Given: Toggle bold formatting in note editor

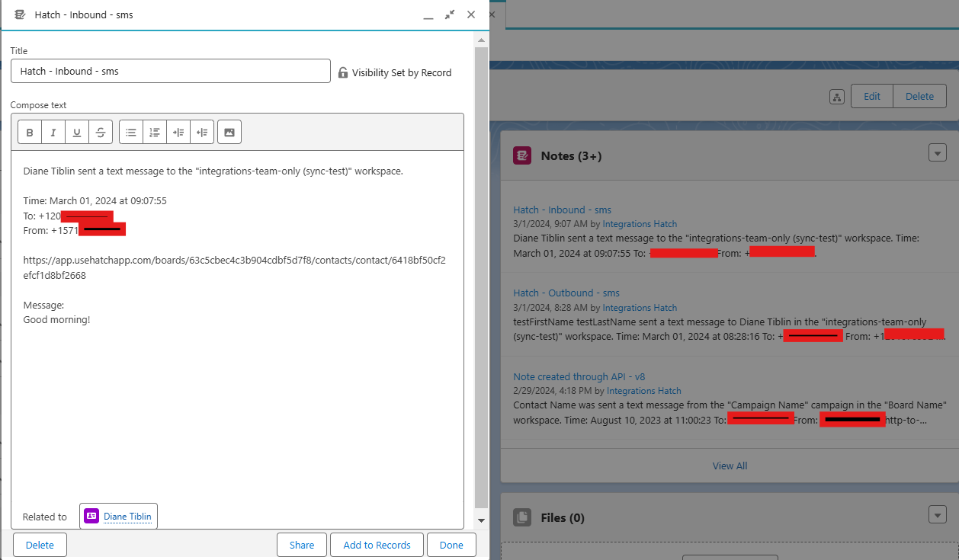Looking at the screenshot, I should [x=30, y=133].
